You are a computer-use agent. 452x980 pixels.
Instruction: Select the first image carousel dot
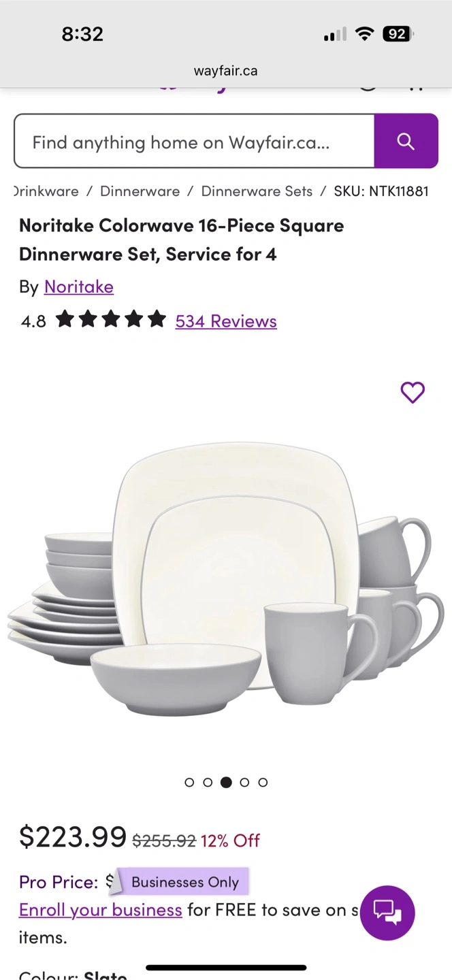tap(189, 783)
